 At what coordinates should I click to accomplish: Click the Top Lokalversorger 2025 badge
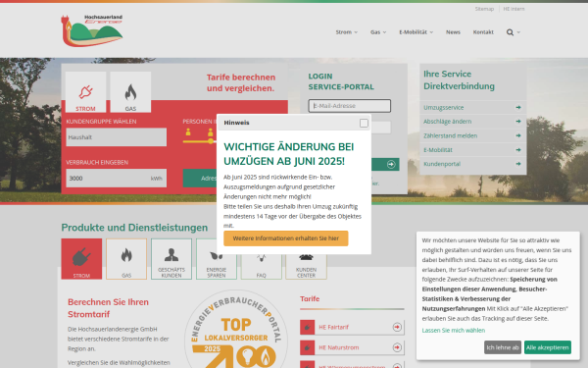(x=236, y=330)
